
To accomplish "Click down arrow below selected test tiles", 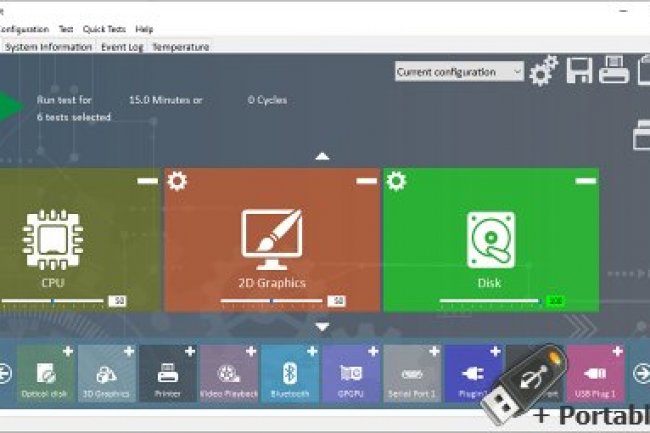I will coord(322,326).
